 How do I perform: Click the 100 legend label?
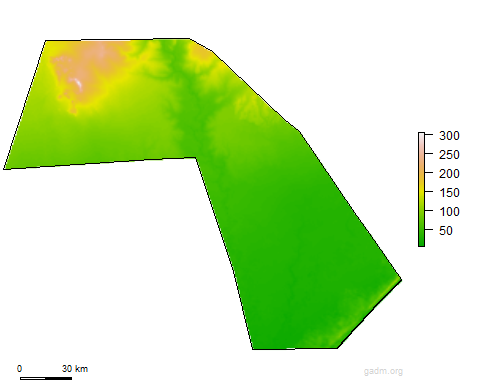click(449, 212)
